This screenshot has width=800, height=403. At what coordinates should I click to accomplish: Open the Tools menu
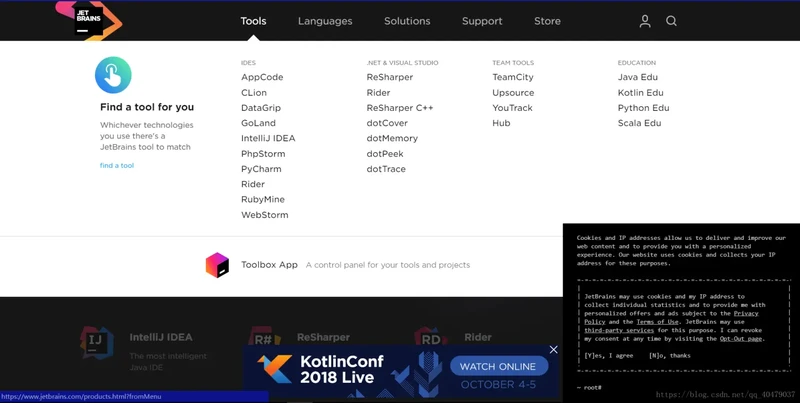pyautogui.click(x=253, y=21)
